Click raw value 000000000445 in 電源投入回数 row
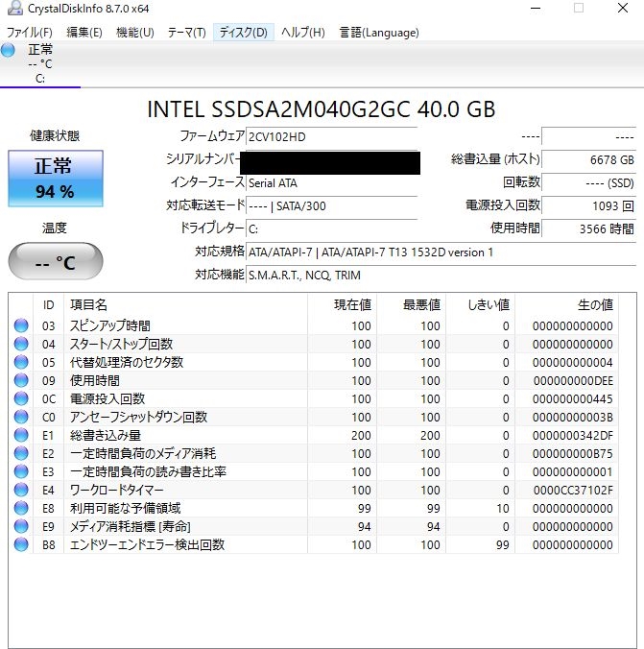The height and width of the screenshot is (649, 644). click(573, 399)
